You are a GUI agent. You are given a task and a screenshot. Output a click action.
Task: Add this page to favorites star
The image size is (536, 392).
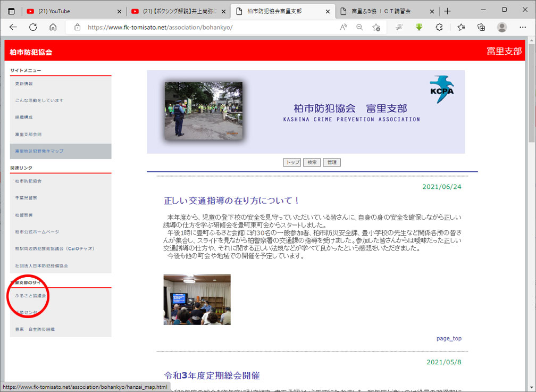(x=376, y=27)
